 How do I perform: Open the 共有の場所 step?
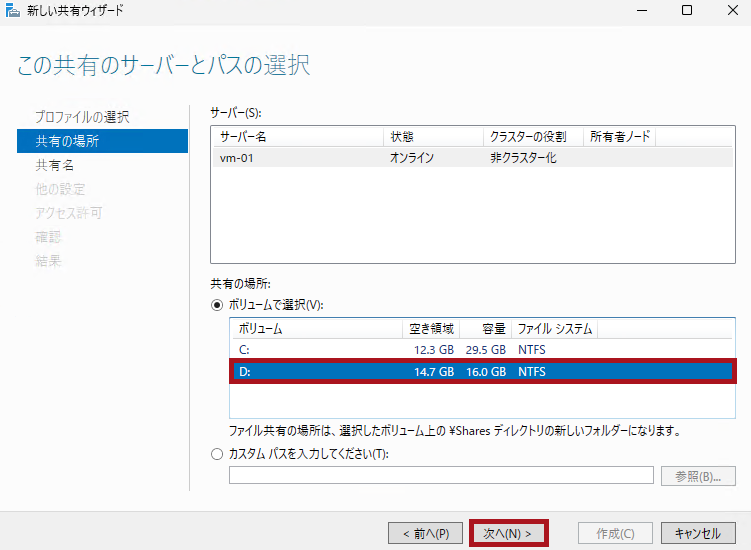click(x=102, y=141)
